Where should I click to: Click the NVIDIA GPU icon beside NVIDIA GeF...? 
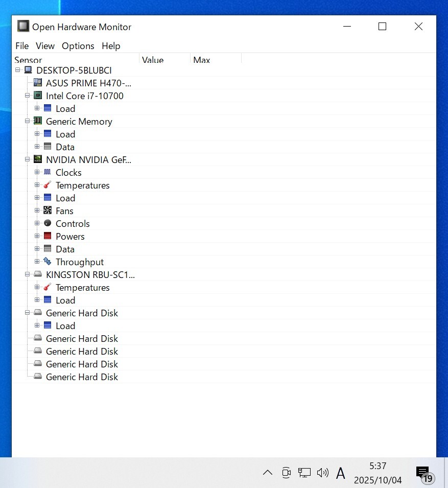click(x=38, y=159)
